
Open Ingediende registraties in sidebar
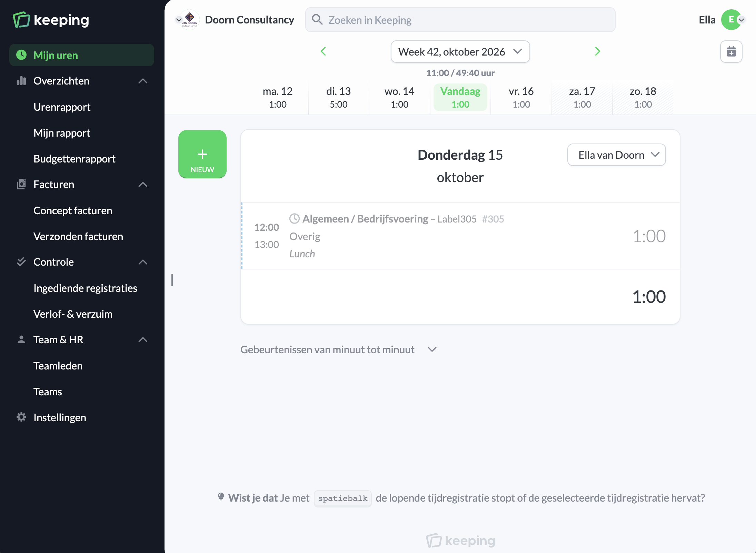pyautogui.click(x=85, y=288)
